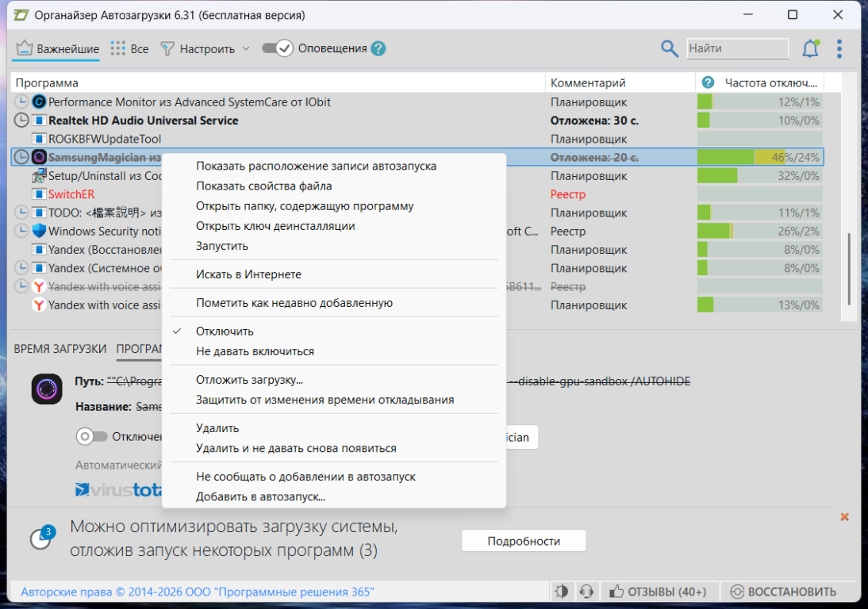Toggle the Оповещения notifications switch
Screen dimensions: 868x609
277,48
